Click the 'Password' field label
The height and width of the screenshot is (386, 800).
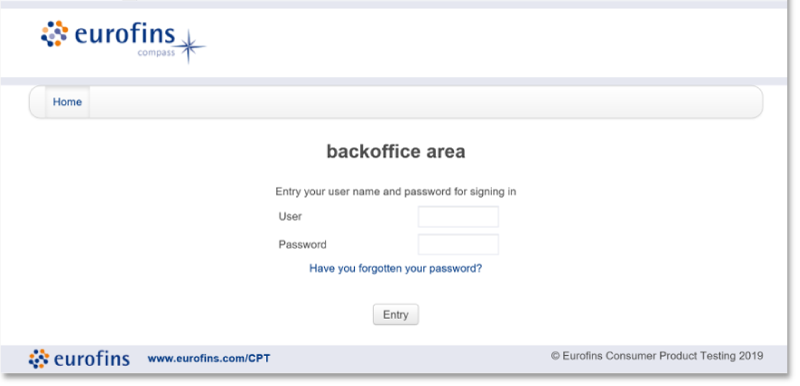pyautogui.click(x=303, y=245)
